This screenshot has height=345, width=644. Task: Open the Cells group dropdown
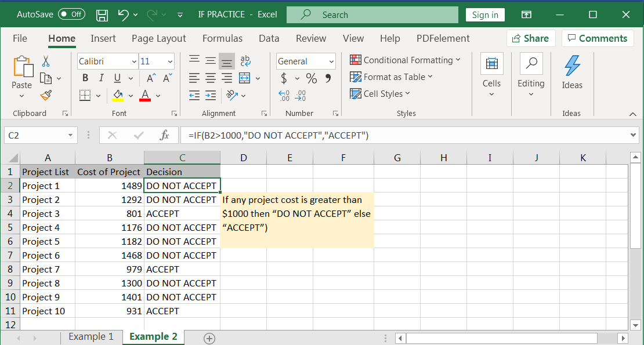tap(491, 94)
